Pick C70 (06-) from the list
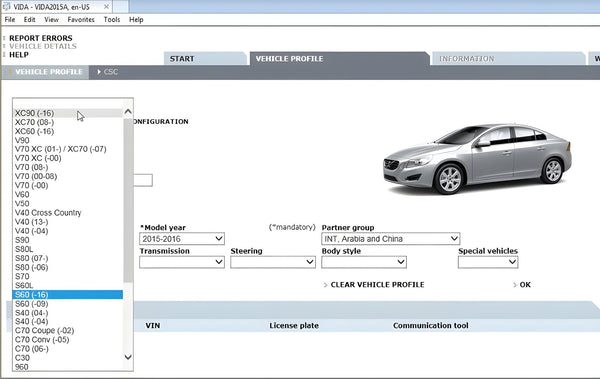600x379 pixels. tap(68, 349)
